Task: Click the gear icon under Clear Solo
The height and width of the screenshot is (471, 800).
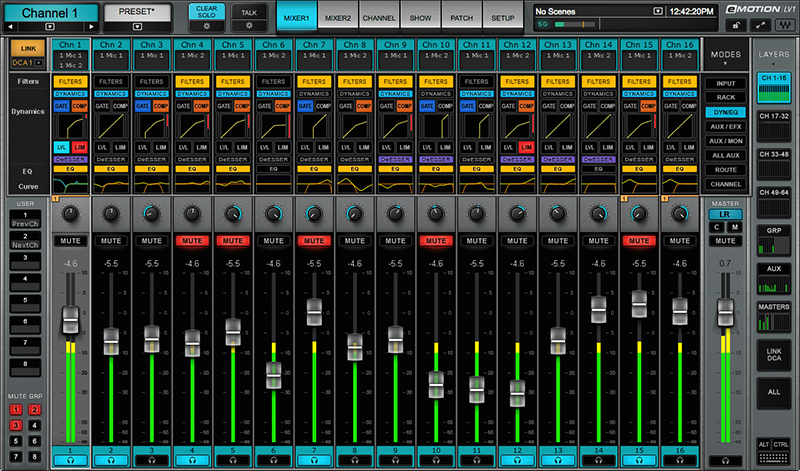Action: coord(206,25)
